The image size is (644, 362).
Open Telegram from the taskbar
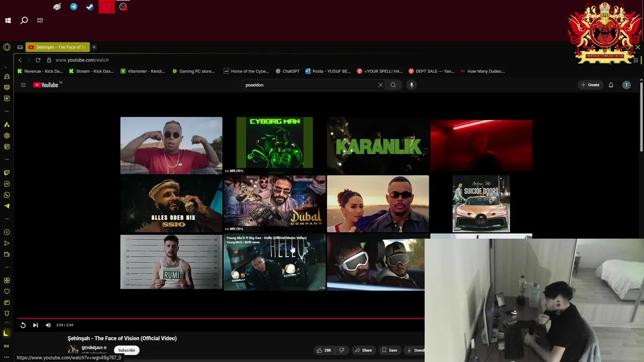click(x=74, y=7)
